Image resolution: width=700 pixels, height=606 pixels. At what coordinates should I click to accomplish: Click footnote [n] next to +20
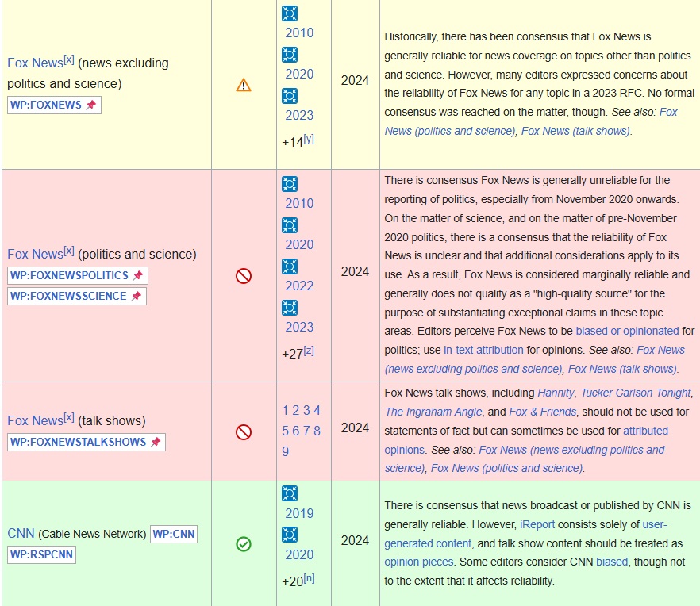click(310, 578)
